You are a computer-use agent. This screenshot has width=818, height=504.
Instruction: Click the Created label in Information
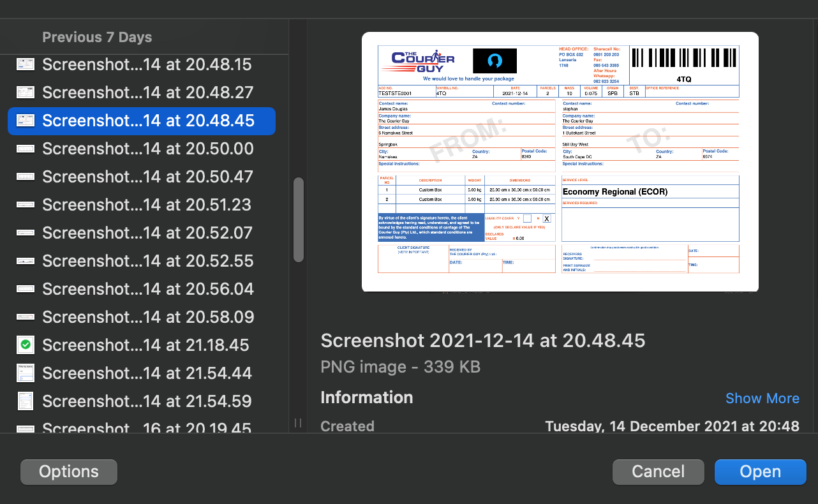click(347, 426)
